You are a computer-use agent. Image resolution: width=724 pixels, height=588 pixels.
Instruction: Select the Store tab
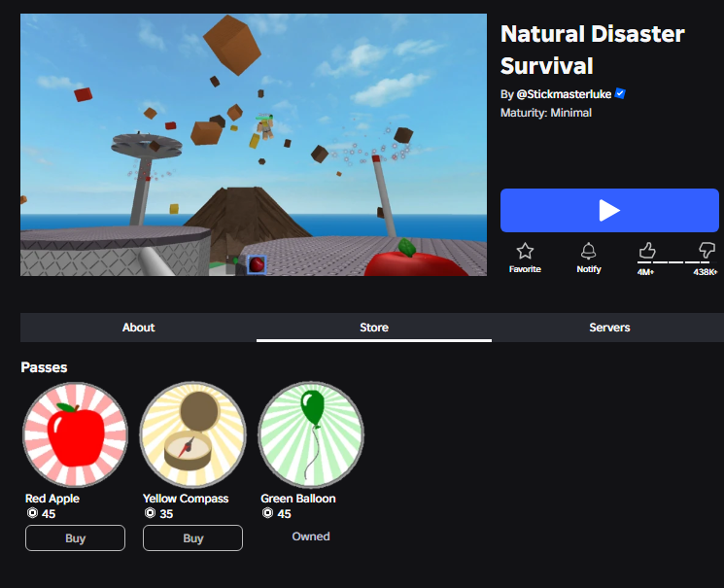(374, 328)
